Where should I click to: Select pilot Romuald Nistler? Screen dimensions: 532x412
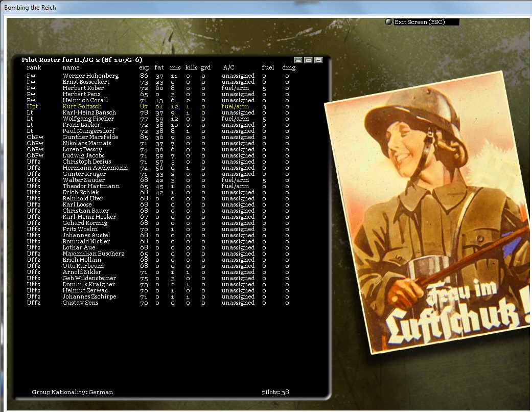point(86,241)
